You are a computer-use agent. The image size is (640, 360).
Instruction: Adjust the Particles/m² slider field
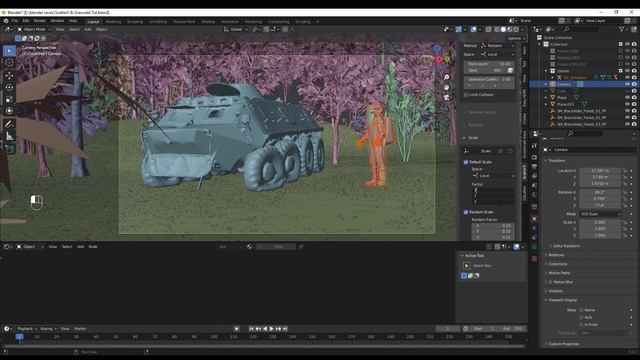click(489, 64)
